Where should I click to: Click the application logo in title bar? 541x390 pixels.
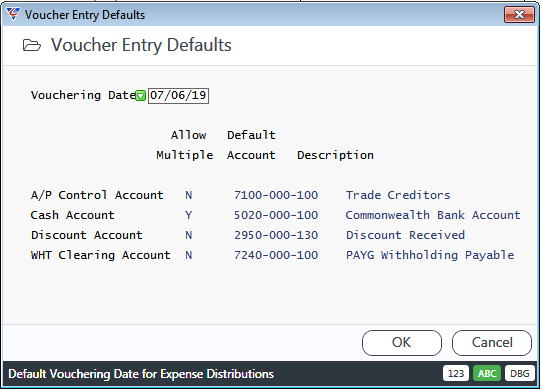tap(13, 14)
